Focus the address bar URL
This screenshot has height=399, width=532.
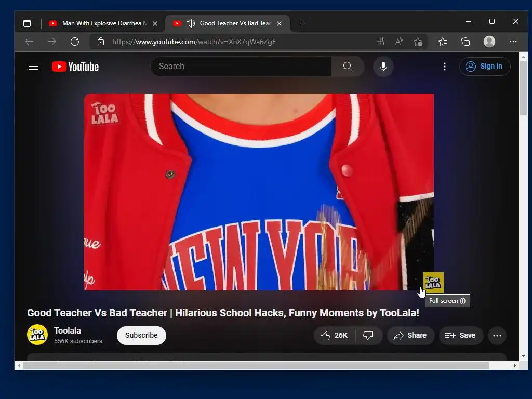coord(194,42)
